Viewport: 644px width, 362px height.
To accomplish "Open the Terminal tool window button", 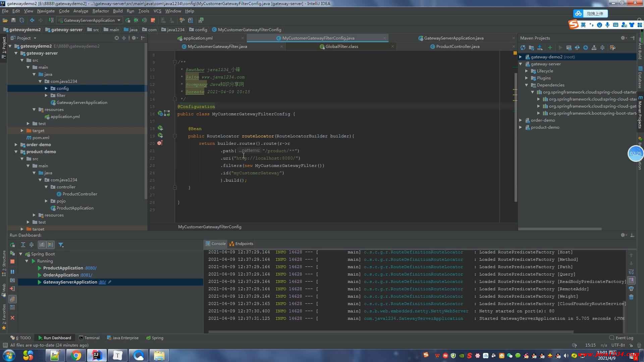I will 89,338.
